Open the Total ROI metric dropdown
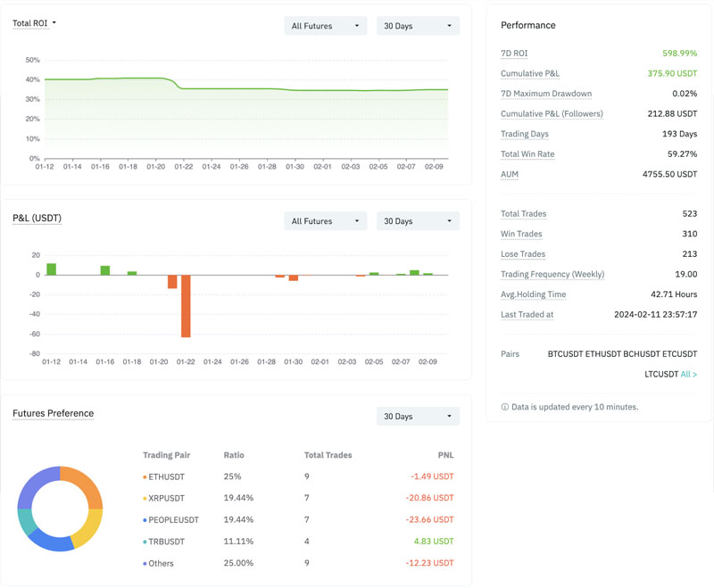This screenshot has height=588, width=714. (x=34, y=23)
